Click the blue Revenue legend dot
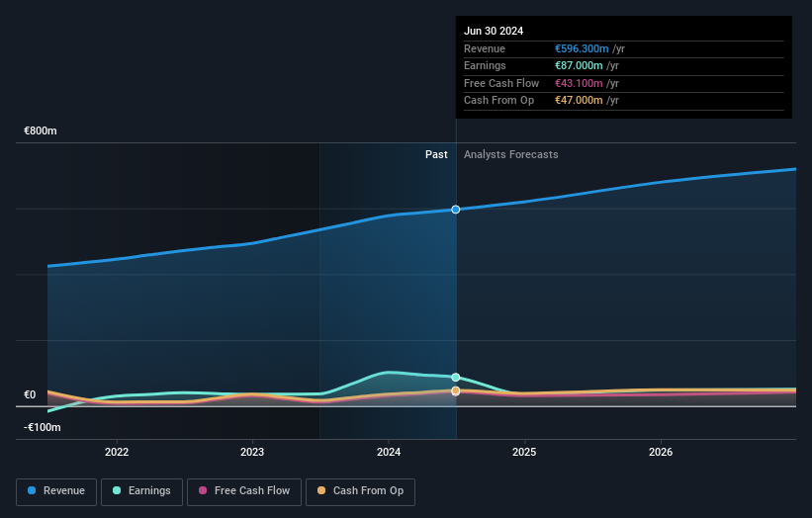812x518 pixels. 32,490
